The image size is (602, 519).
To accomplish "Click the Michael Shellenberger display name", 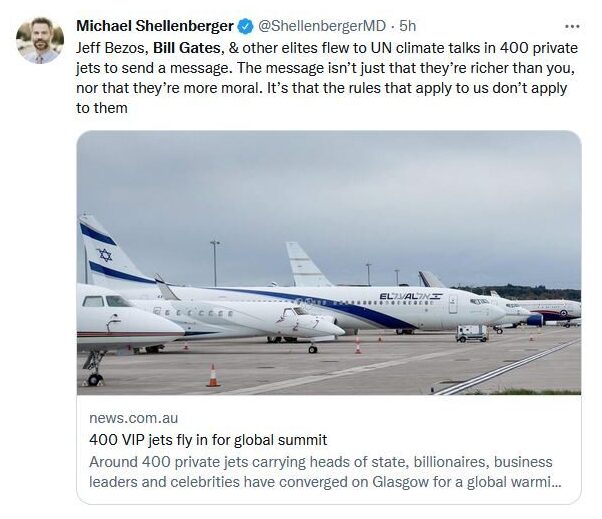I will [155, 26].
